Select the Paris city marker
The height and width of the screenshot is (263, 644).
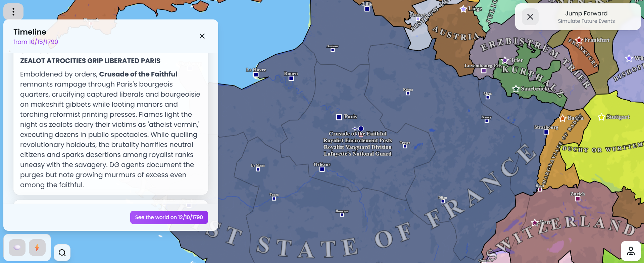click(x=339, y=117)
